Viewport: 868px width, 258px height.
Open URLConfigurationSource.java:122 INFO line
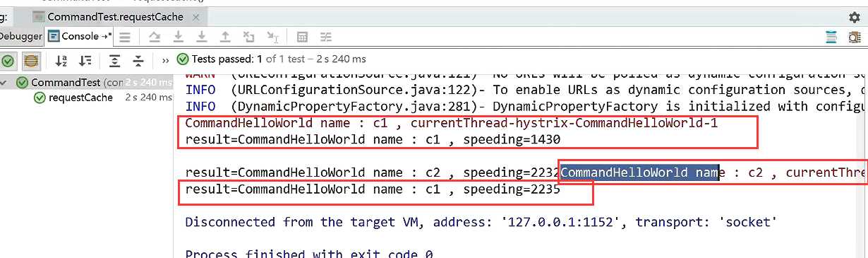click(526, 90)
